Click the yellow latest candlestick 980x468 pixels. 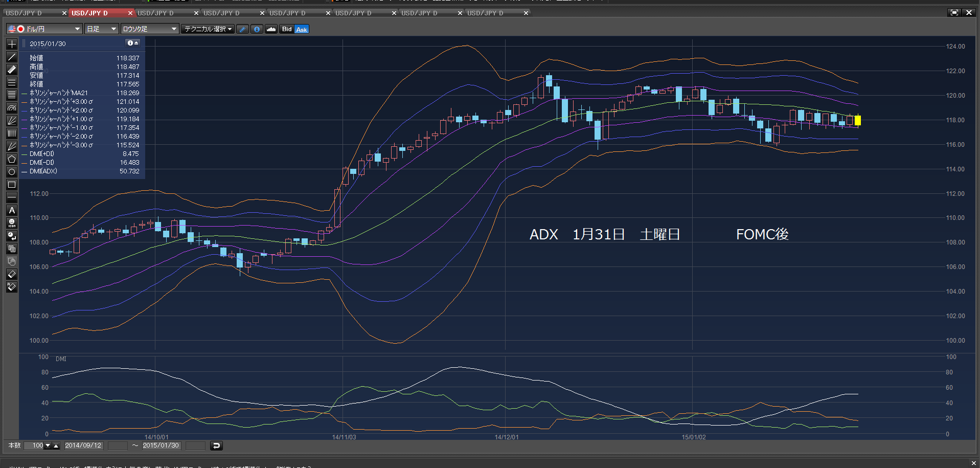point(858,120)
